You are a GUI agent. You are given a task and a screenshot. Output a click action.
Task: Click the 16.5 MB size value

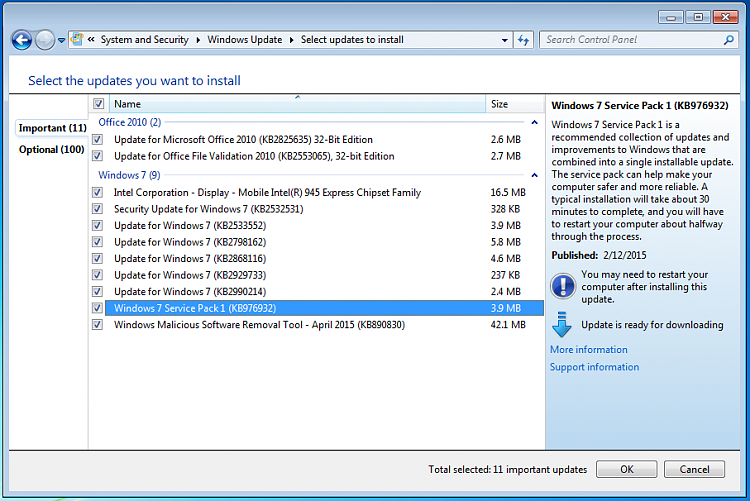click(x=508, y=192)
